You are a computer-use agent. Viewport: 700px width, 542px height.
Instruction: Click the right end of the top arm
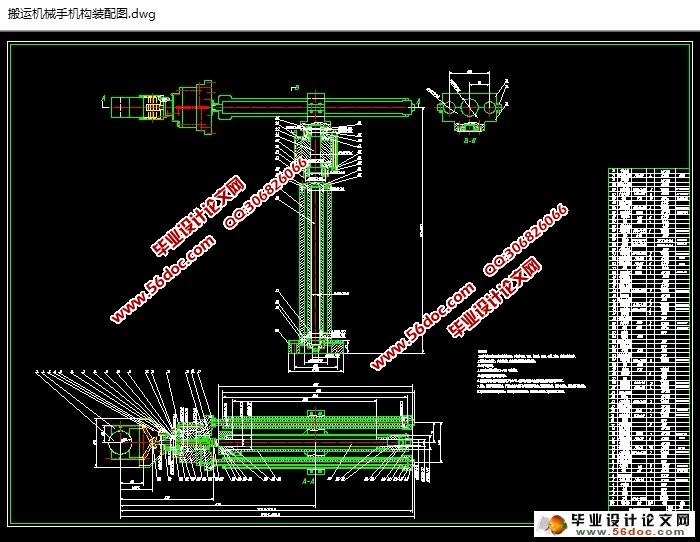point(405,103)
